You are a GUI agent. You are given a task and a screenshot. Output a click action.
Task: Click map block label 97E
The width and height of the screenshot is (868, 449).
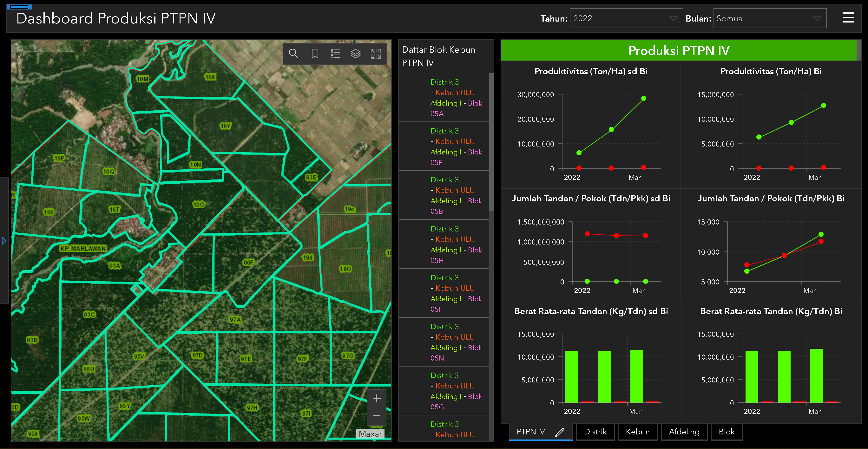246,359
